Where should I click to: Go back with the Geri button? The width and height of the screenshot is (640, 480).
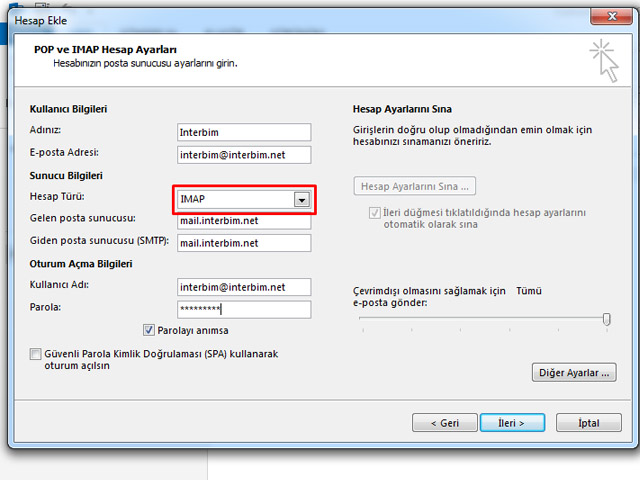pyautogui.click(x=444, y=423)
